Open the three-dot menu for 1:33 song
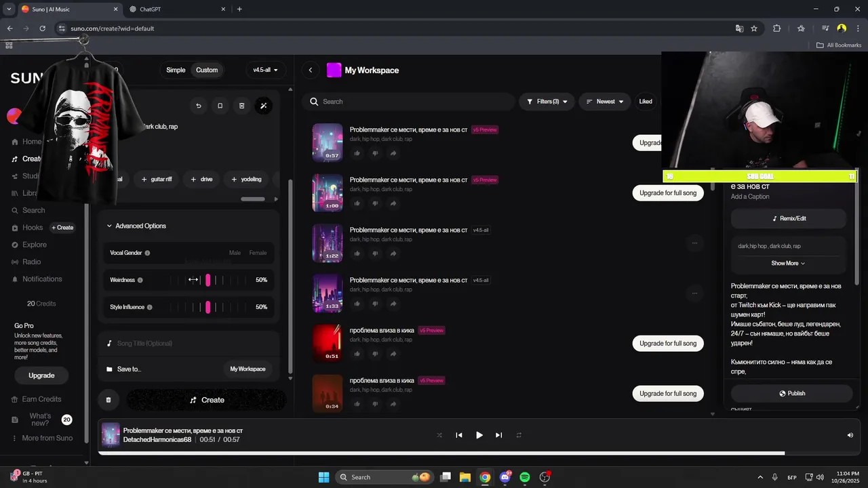This screenshot has height=488, width=868. tap(694, 293)
